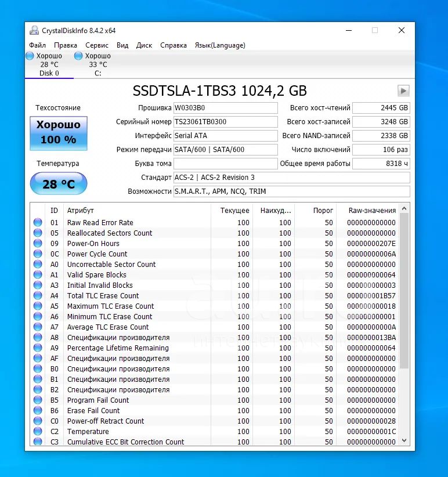Image resolution: width=448 pixels, height=477 pixels.
Task: Click raw value 0000000013BA
Action: 371,337
